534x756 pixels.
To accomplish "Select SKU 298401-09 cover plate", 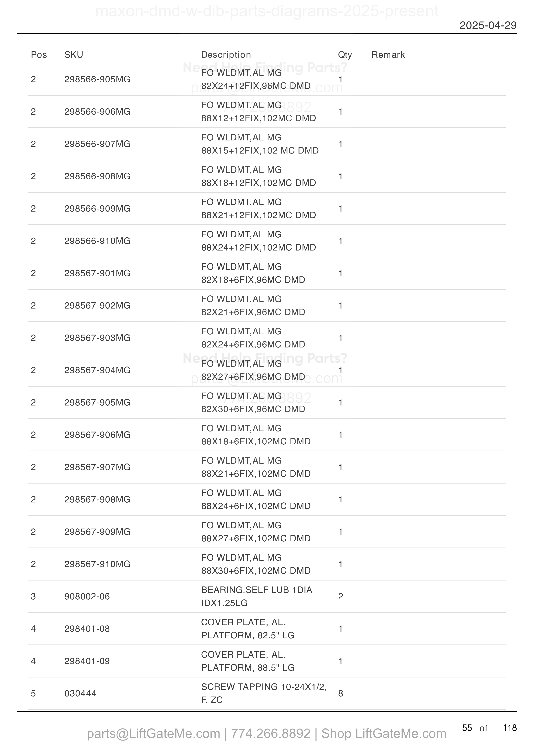I will point(87,661).
